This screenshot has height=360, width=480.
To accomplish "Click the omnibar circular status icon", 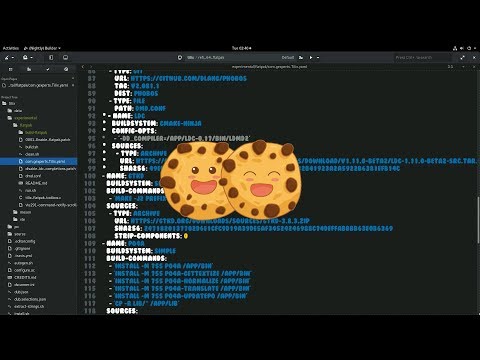I will coord(180,58).
